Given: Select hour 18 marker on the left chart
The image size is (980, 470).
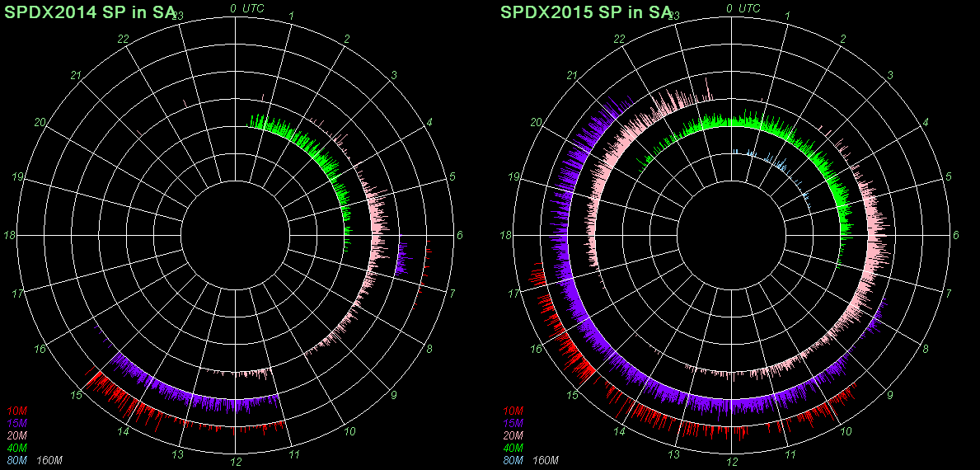Looking at the screenshot, I should tap(11, 236).
